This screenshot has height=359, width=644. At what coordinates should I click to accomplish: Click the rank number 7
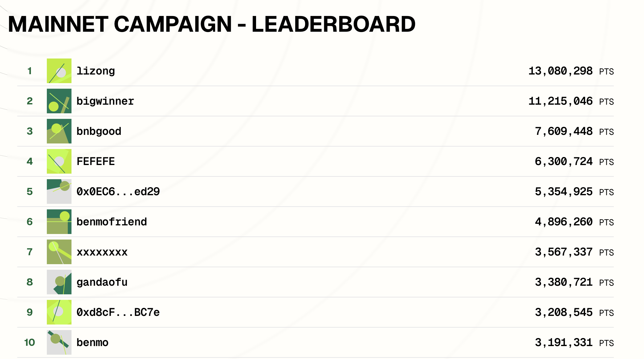tap(30, 252)
